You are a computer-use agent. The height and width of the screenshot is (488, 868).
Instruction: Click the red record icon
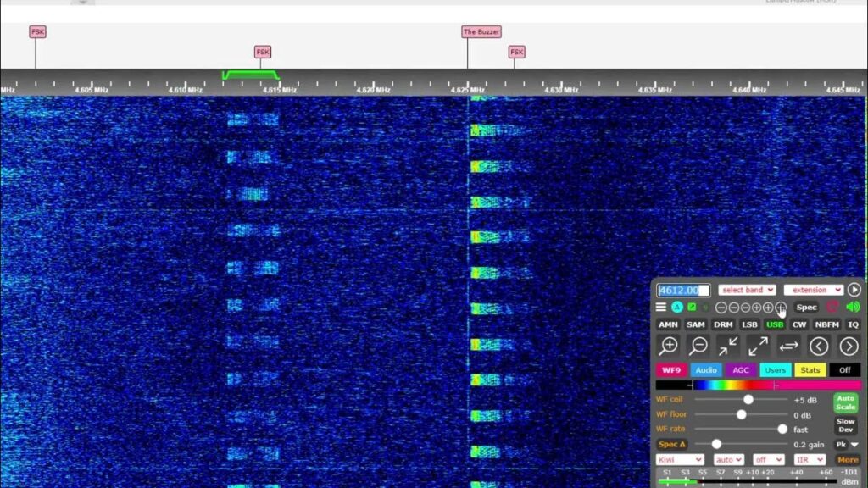[832, 307]
